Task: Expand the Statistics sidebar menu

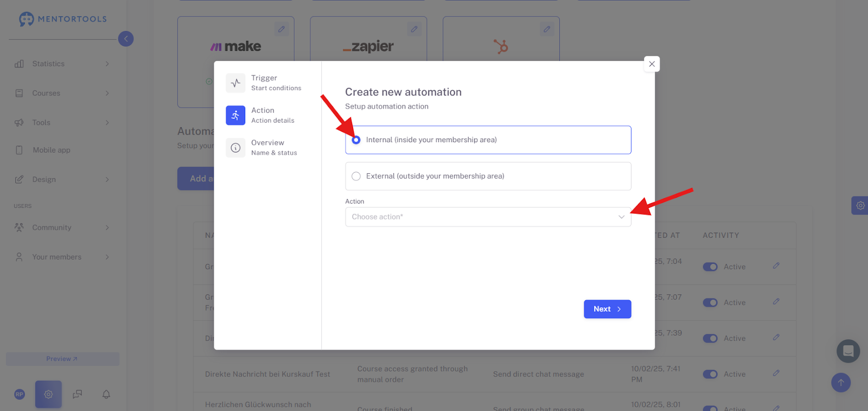Action: 62,64
